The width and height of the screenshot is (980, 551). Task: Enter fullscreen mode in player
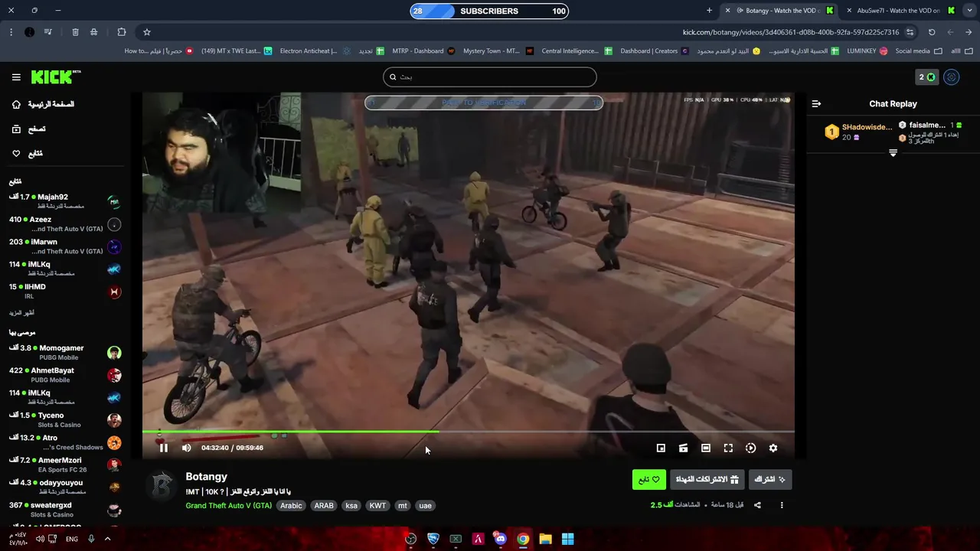pos(728,448)
